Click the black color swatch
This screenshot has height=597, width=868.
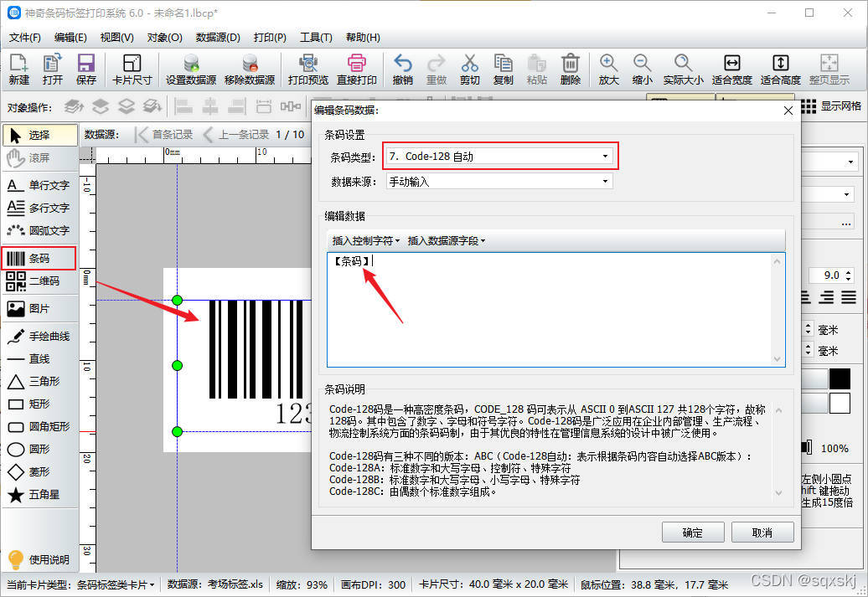(x=840, y=378)
